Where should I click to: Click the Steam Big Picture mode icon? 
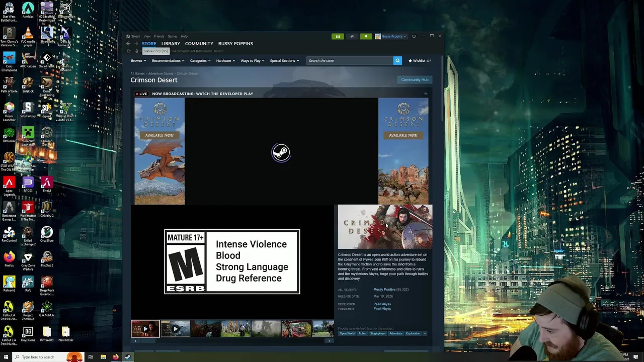click(414, 36)
